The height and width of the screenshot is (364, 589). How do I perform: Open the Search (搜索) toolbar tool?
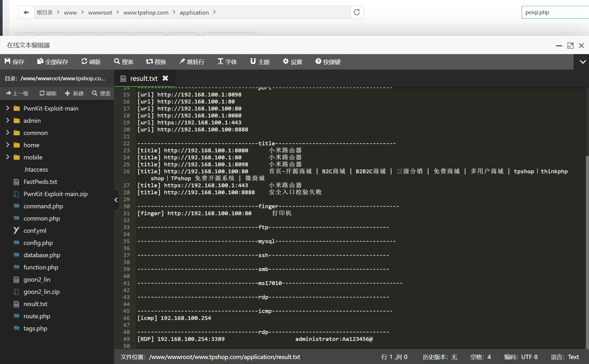coord(117,61)
